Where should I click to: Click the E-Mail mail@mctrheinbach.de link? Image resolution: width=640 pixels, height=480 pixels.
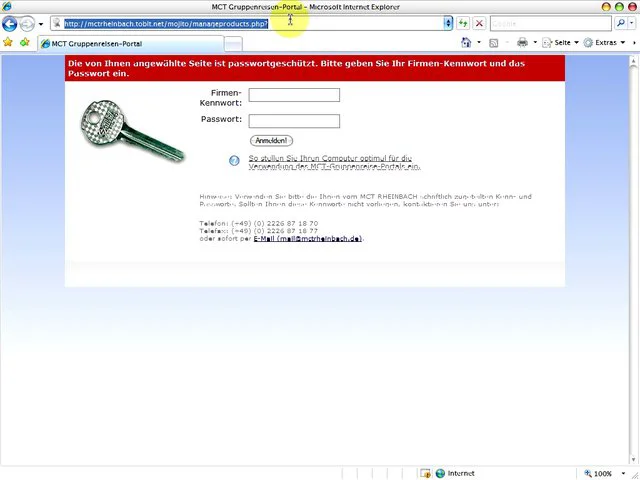click(x=308, y=238)
